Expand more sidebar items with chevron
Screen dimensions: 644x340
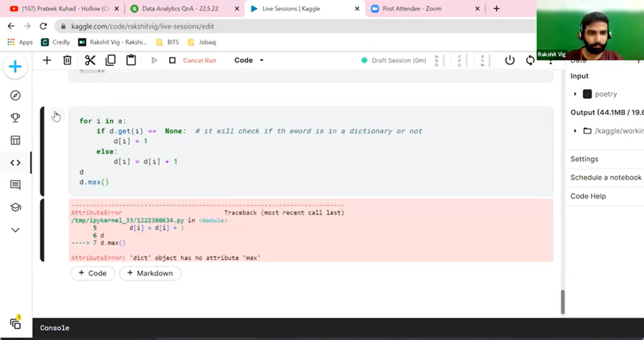click(x=15, y=230)
